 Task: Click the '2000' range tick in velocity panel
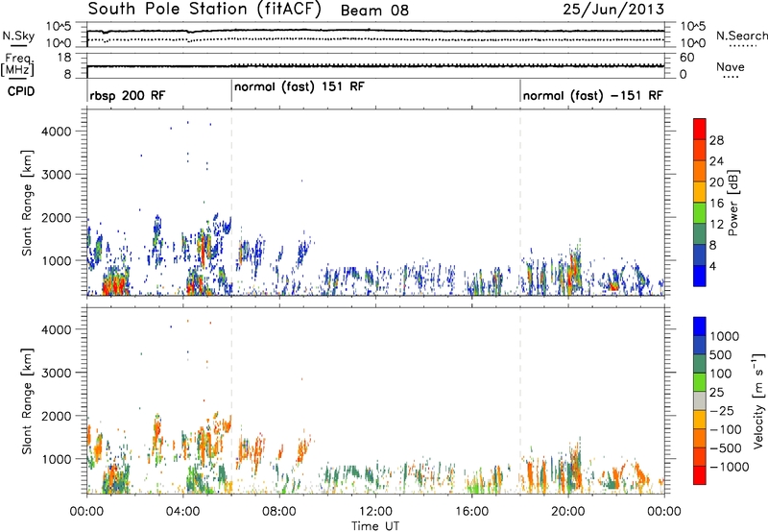click(x=57, y=417)
